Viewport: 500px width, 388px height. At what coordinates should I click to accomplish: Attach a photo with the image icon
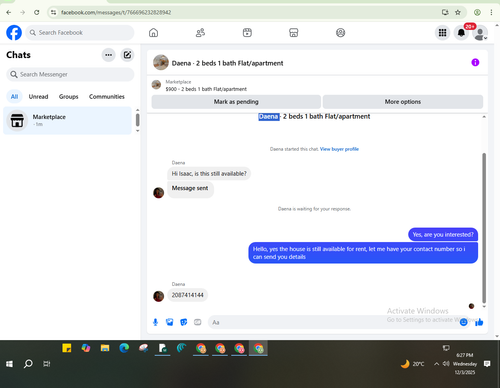point(170,322)
